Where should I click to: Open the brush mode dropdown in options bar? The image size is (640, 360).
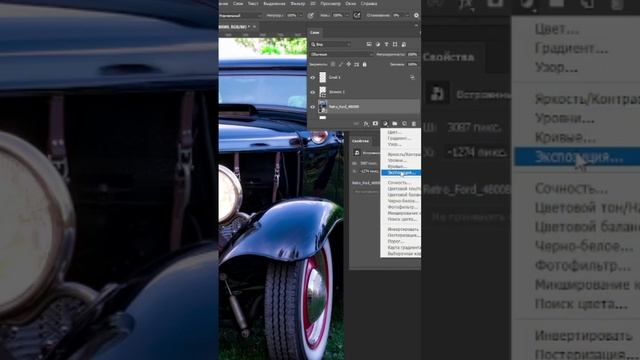click(x=240, y=16)
